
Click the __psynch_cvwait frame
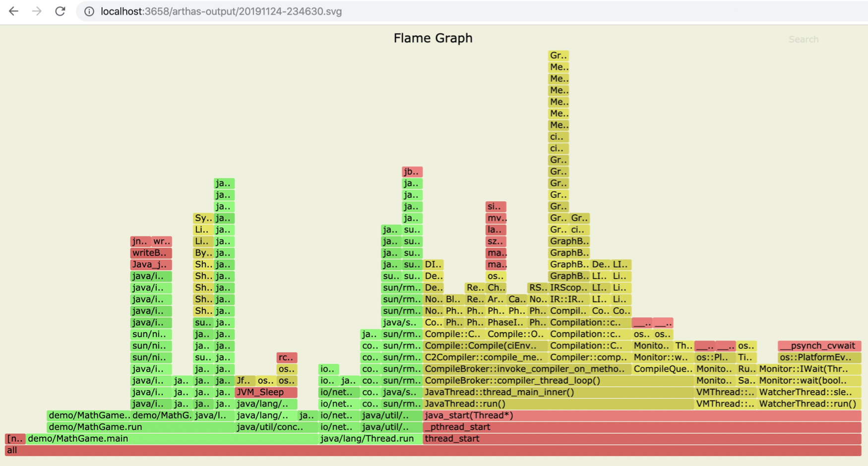coord(819,346)
